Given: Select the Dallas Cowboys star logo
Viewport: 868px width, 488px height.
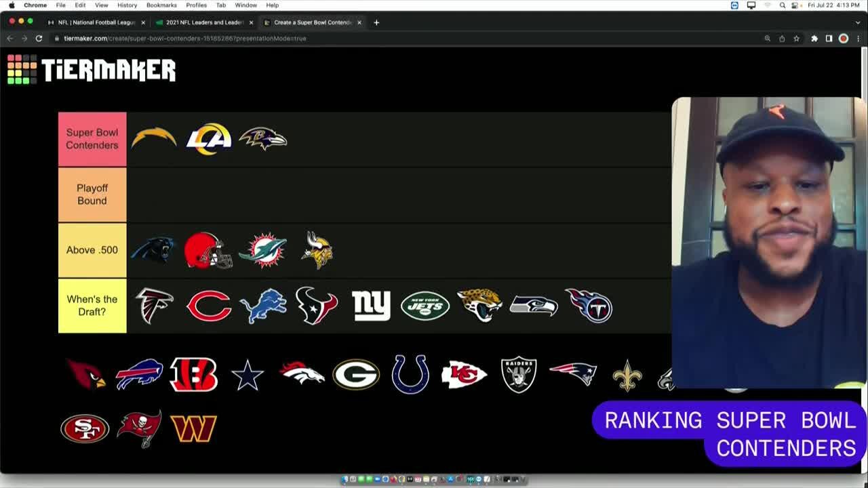Looking at the screenshot, I should [x=248, y=375].
